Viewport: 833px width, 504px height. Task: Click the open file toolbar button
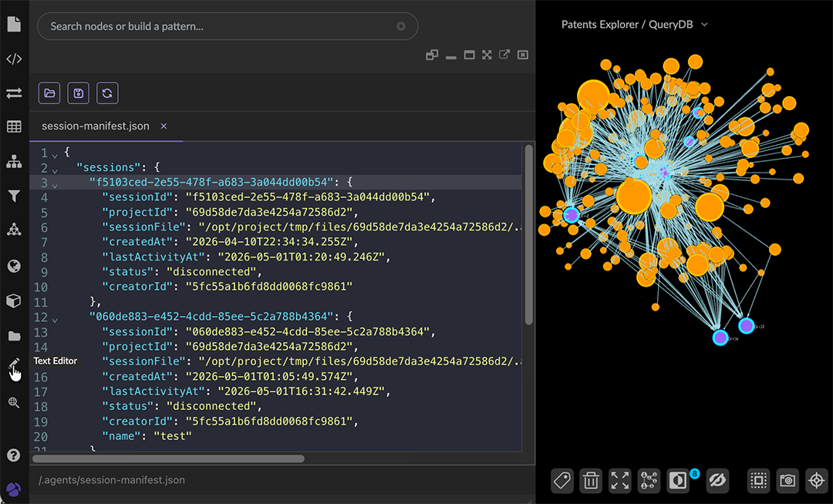[x=49, y=93]
